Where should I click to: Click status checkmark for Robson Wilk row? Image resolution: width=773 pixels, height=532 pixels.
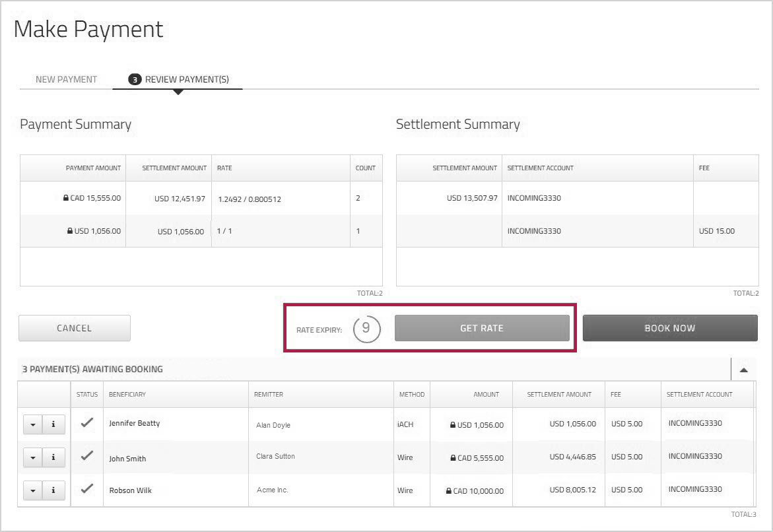(x=86, y=490)
